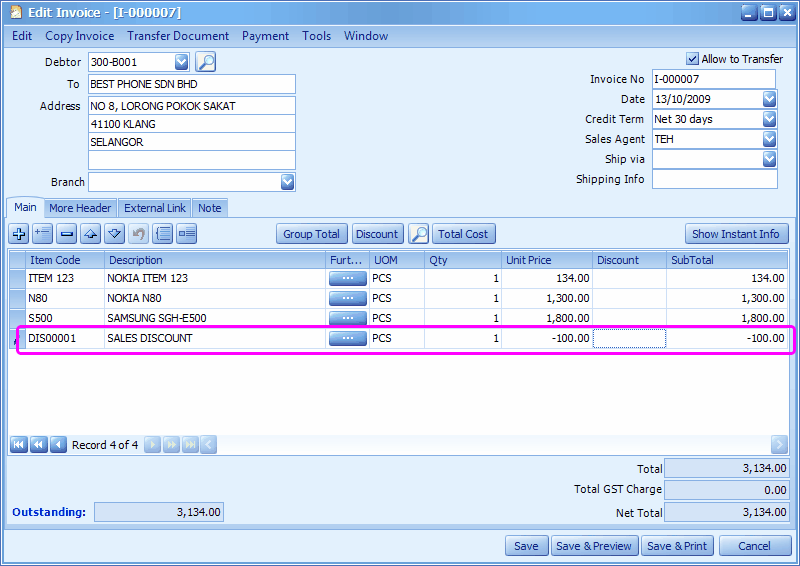Go to previous record arrow icon
The height and width of the screenshot is (566, 800).
click(58, 445)
